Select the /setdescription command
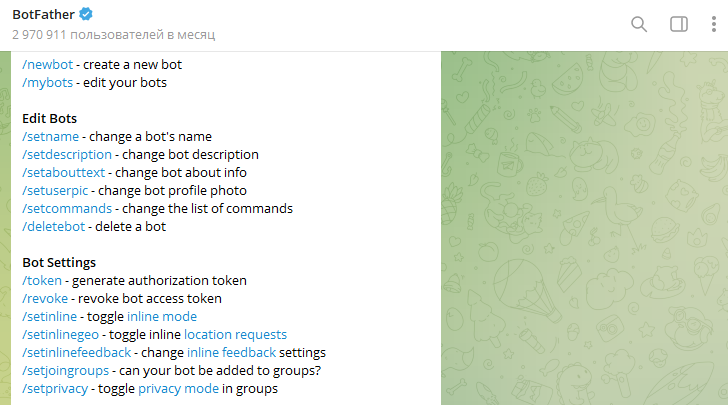The height and width of the screenshot is (405, 728). point(67,155)
